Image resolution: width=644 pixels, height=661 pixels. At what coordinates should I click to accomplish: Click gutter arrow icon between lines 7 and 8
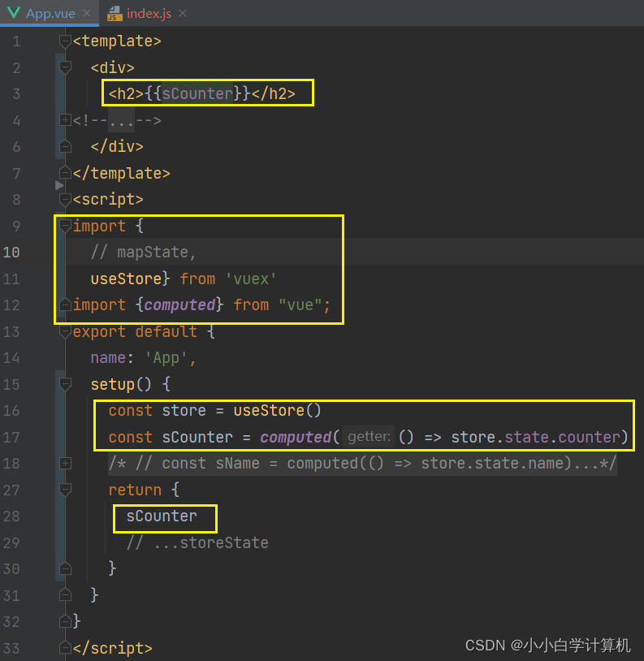tap(59, 185)
